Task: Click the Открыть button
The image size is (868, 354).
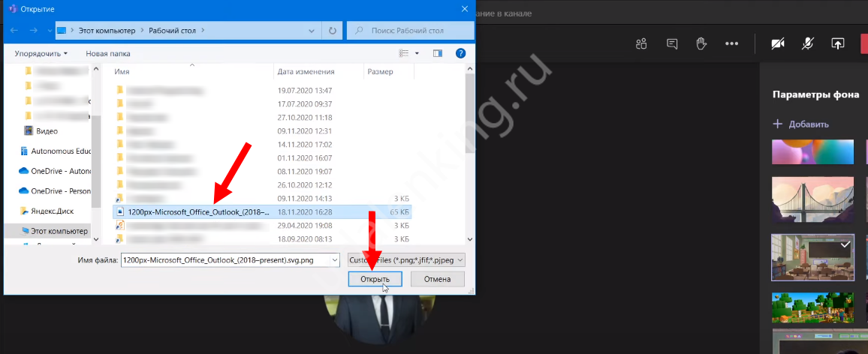Action: pyautogui.click(x=375, y=279)
